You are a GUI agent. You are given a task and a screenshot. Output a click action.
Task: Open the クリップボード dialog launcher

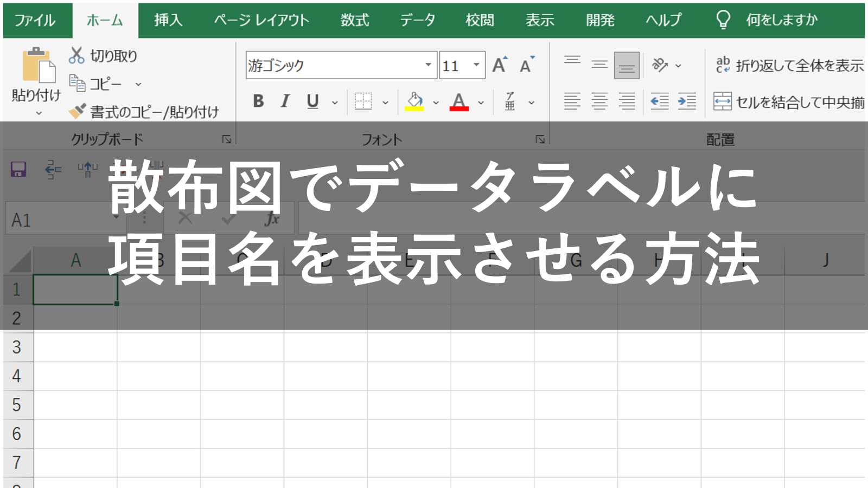tap(227, 139)
